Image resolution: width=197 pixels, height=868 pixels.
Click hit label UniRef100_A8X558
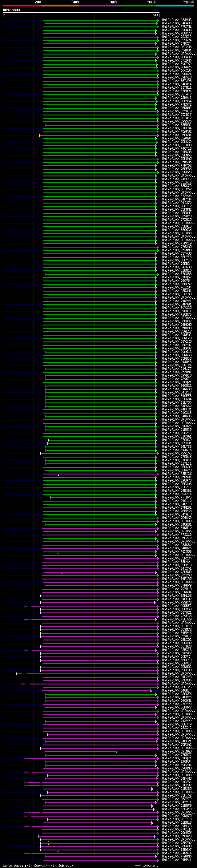coord(177,551)
